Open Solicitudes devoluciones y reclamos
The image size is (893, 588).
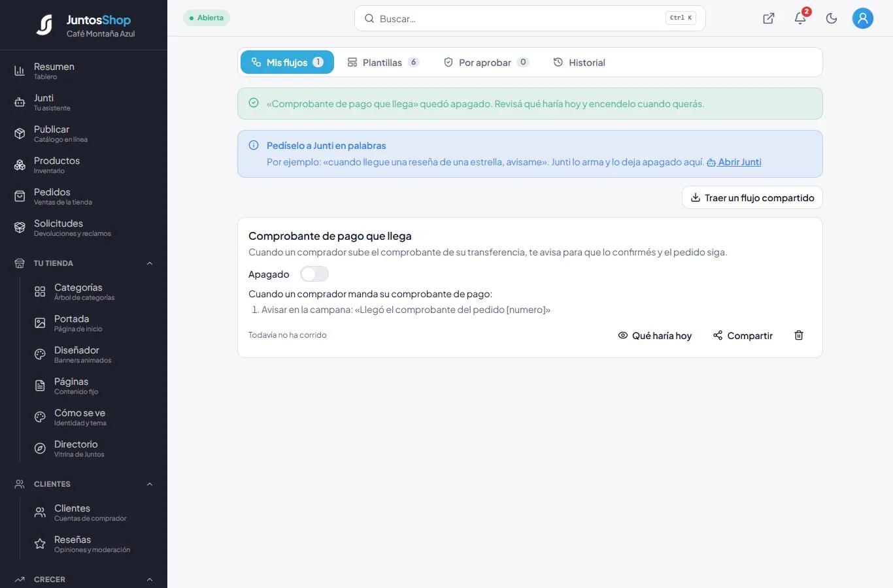84,227
